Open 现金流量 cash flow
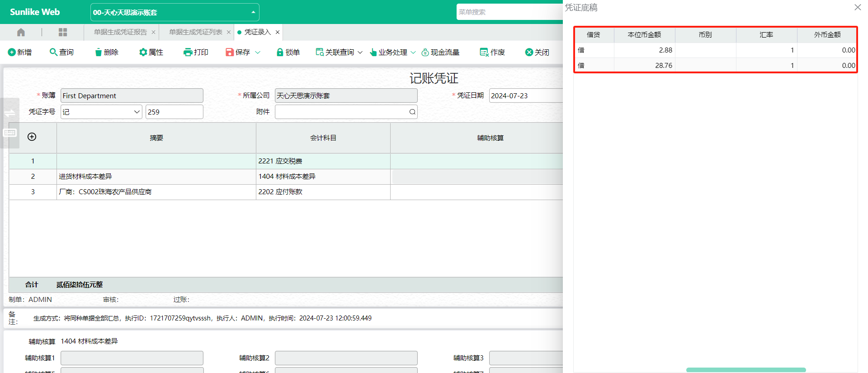The width and height of the screenshot is (868, 373). 440,53
